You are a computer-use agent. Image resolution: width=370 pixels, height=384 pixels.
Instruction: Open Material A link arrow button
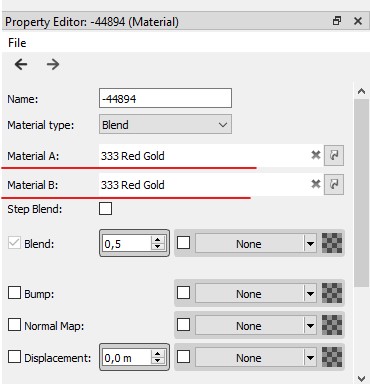(x=334, y=155)
